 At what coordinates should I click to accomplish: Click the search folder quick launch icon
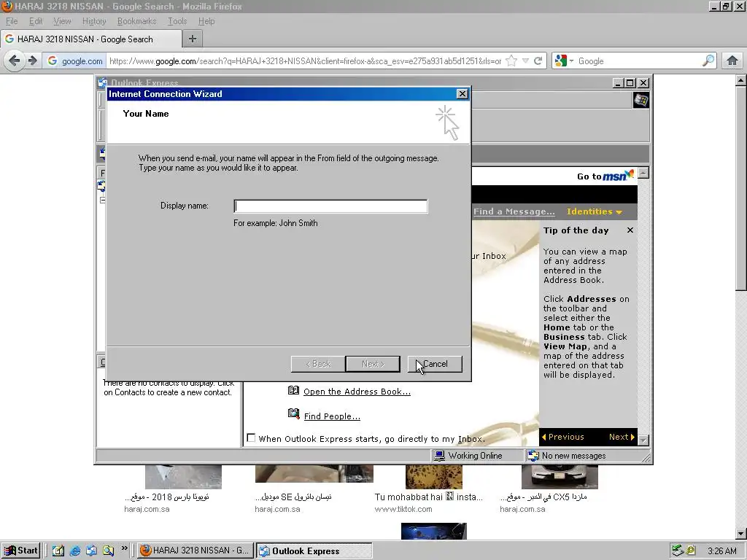[108, 551]
